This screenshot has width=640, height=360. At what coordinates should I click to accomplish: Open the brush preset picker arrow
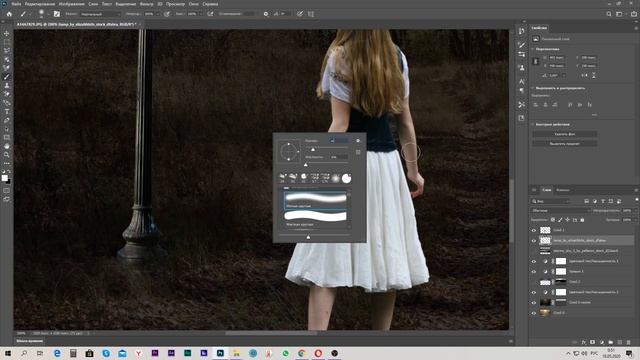pos(48,14)
